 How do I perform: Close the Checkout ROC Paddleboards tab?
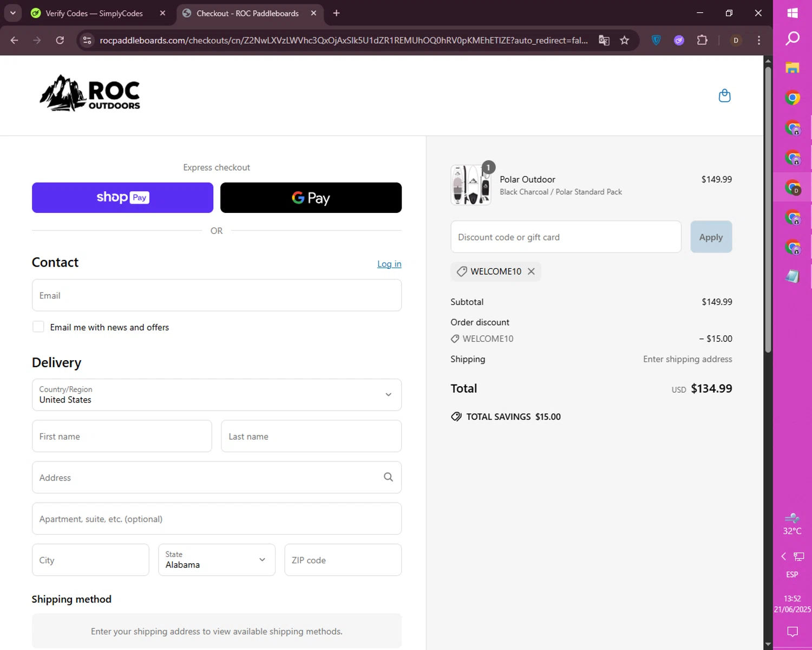coord(313,13)
